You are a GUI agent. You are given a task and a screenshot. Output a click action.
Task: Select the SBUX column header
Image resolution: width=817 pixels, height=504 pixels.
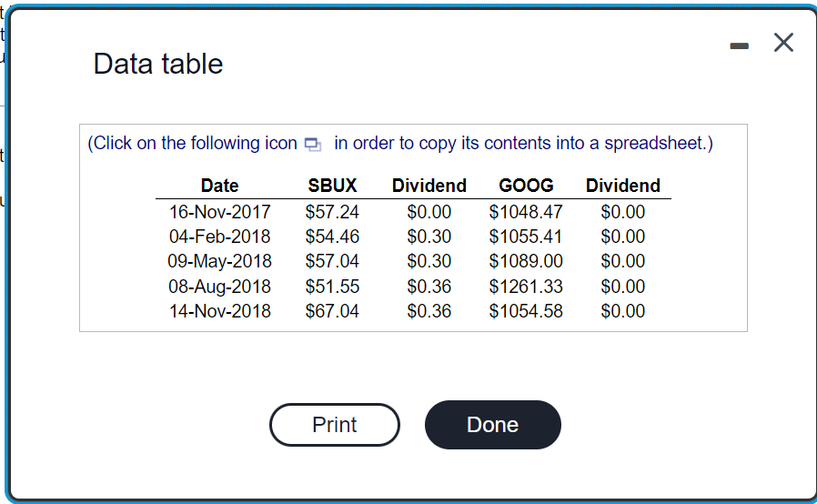332,186
